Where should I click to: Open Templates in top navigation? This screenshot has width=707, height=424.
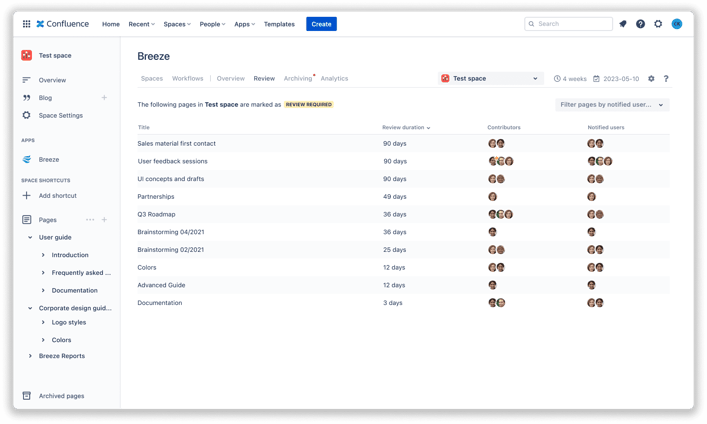click(x=279, y=24)
